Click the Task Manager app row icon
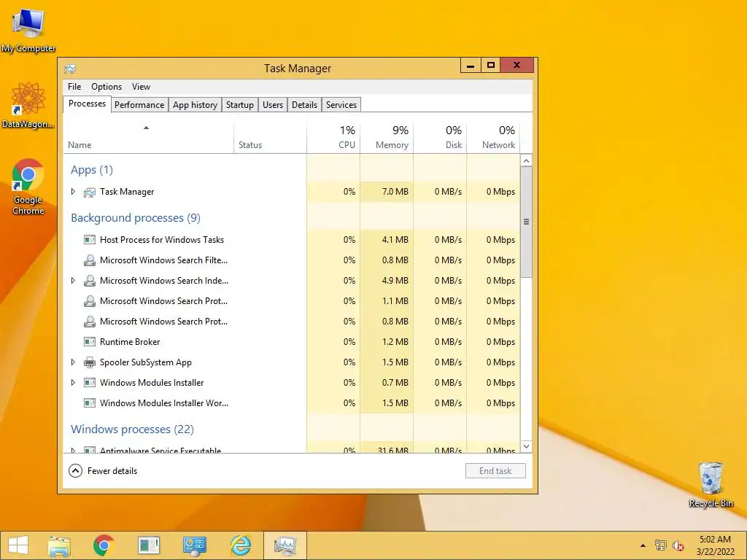 coord(90,192)
